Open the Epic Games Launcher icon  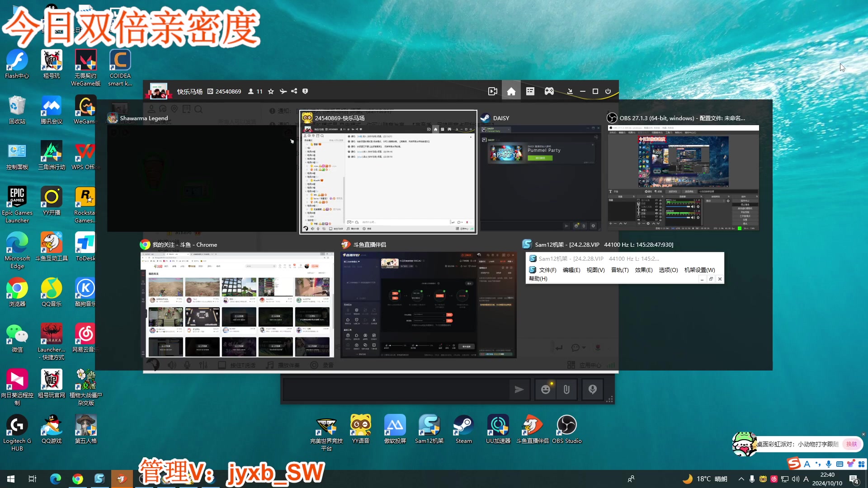(17, 204)
